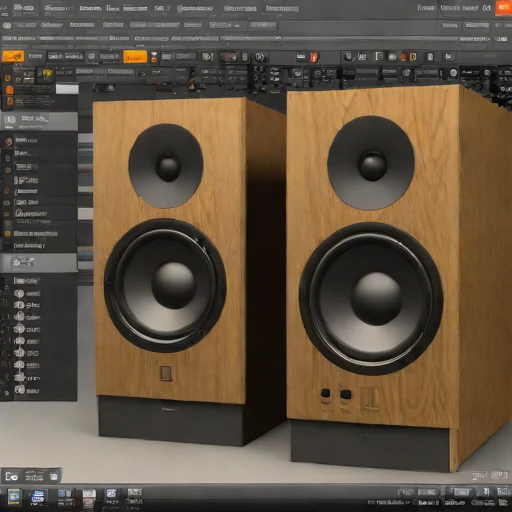Select the leftmost orange tool button in icon toolbar
Image resolution: width=512 pixels, height=512 pixels.
[x=13, y=56]
